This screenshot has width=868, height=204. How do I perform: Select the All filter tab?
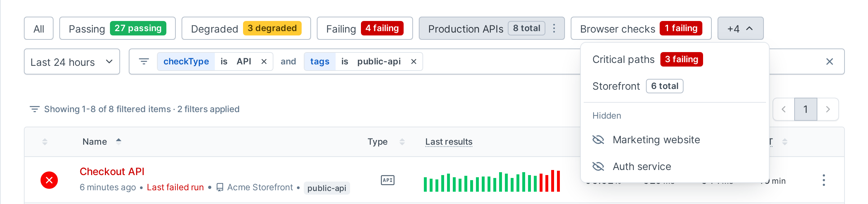click(39, 29)
